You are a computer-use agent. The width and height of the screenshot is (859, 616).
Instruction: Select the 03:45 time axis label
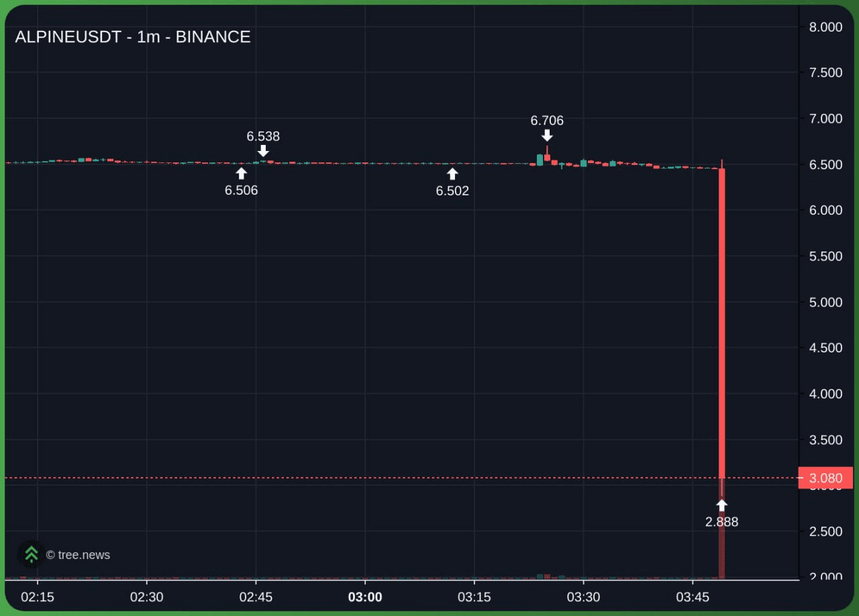[693, 597]
